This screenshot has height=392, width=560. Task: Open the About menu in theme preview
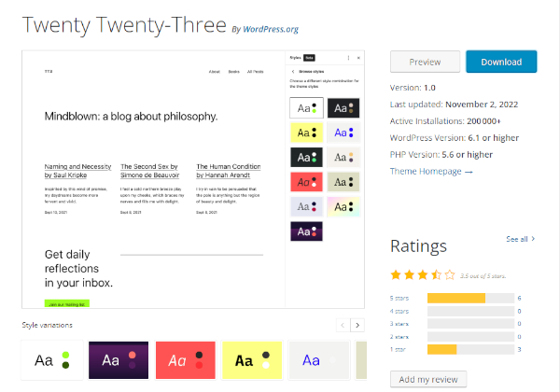[215, 71]
